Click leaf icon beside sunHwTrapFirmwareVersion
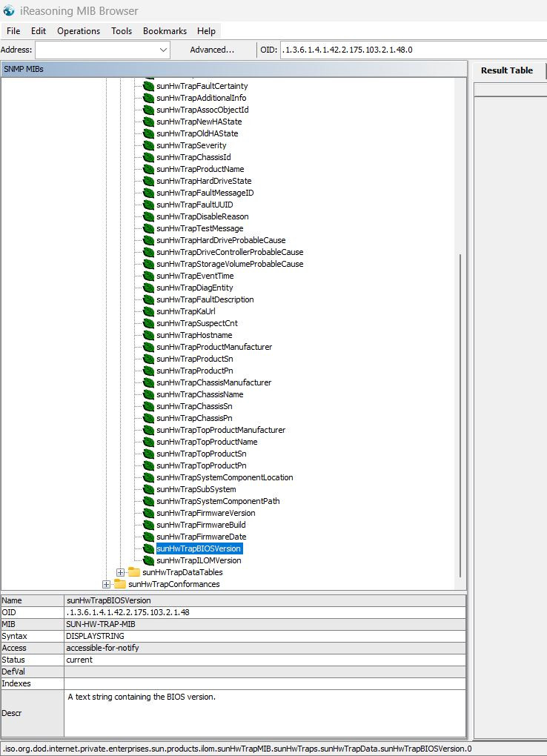The image size is (547, 756). click(x=148, y=513)
